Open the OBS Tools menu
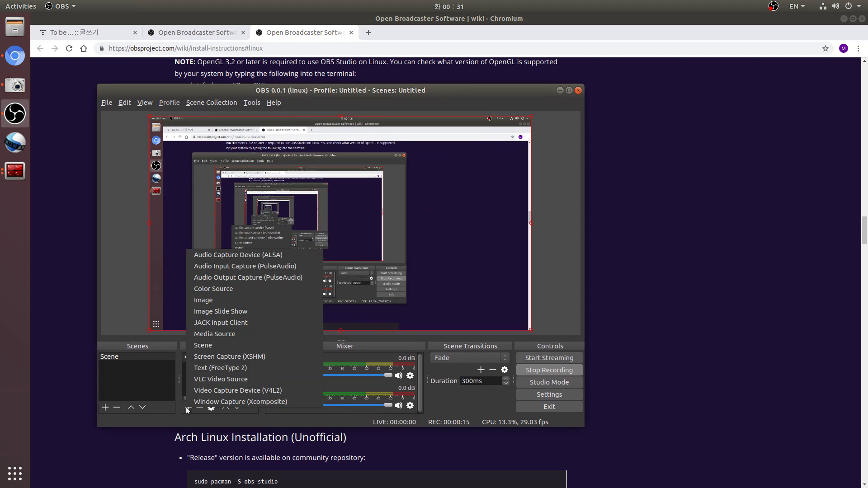The width and height of the screenshot is (868, 488). [252, 103]
